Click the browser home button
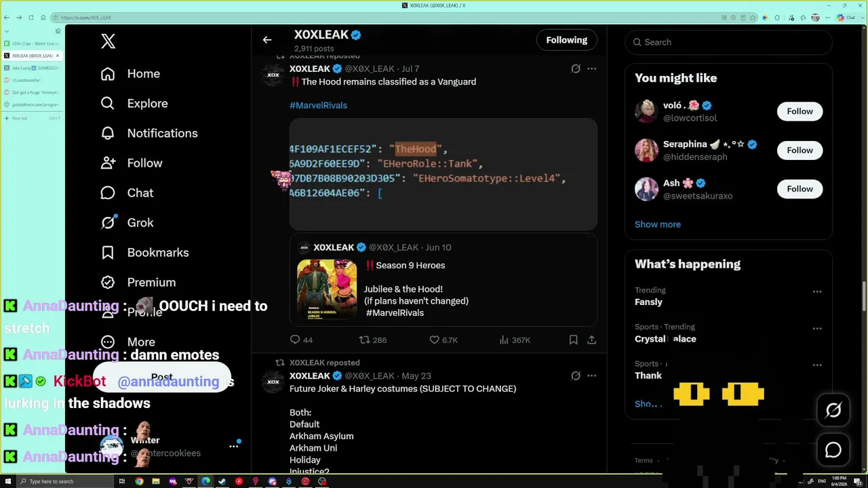 click(43, 18)
